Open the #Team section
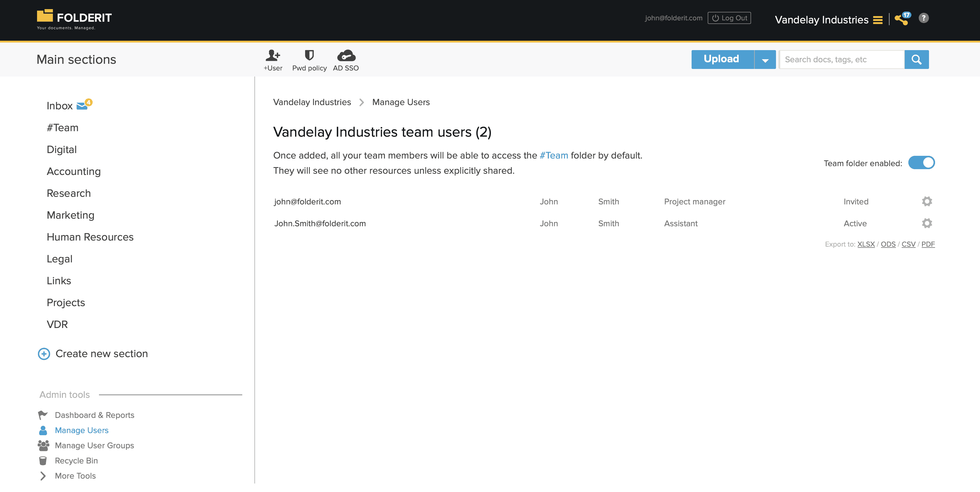The image size is (980, 492). (63, 128)
